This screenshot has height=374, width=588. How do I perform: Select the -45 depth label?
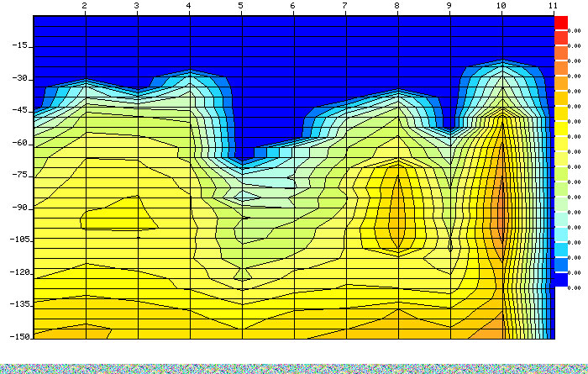coord(22,111)
